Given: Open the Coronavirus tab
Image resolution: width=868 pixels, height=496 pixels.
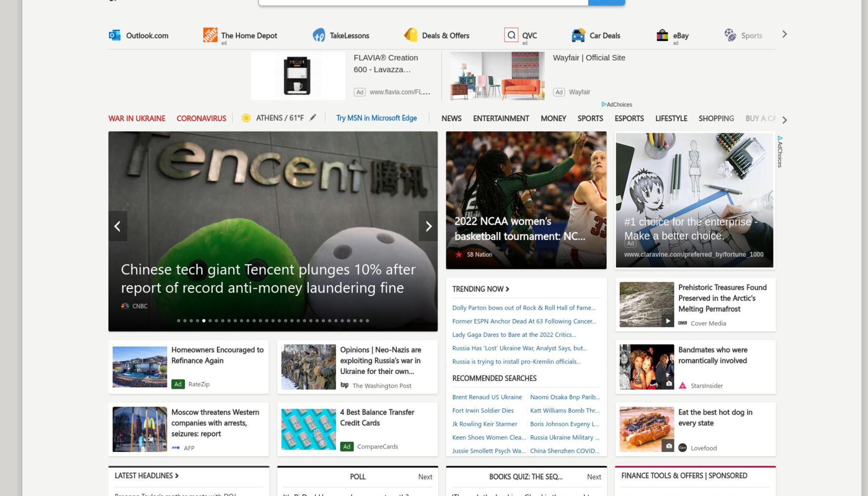Looking at the screenshot, I should click(x=201, y=118).
